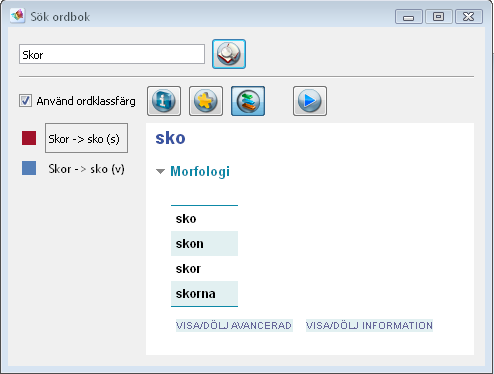Click 'VISA/DÖLJ AVANCERAD' link
Image resolution: width=494 pixels, height=374 pixels.
tap(234, 325)
